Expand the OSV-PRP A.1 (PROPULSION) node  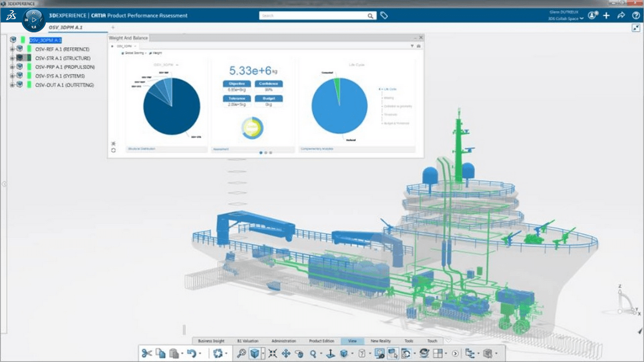click(12, 67)
